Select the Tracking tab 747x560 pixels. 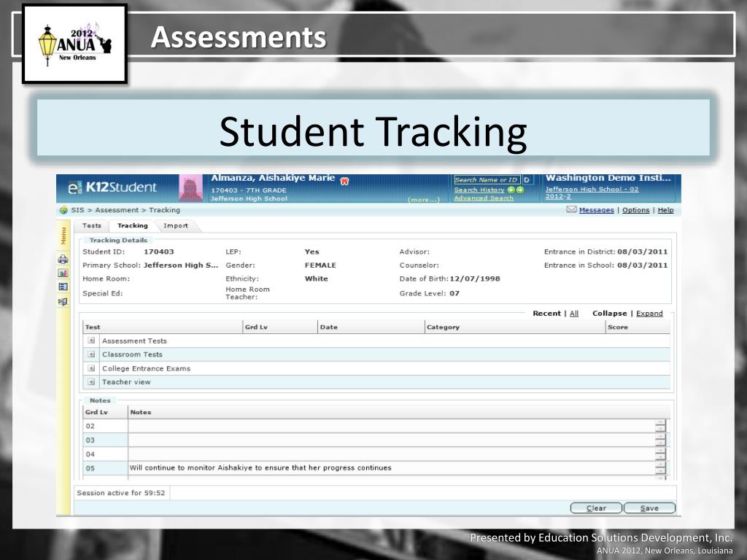click(x=133, y=226)
